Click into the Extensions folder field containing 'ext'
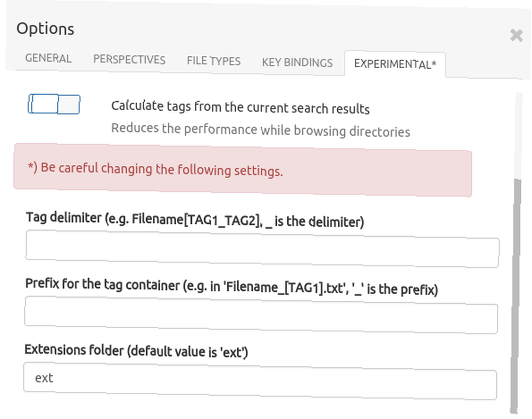 pyautogui.click(x=260, y=381)
